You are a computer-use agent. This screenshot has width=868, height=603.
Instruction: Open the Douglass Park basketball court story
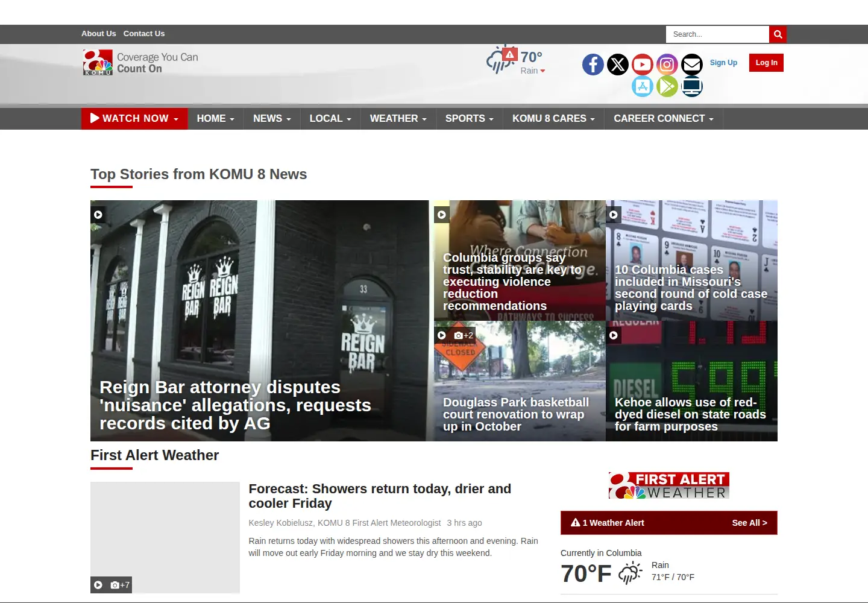coord(516,414)
